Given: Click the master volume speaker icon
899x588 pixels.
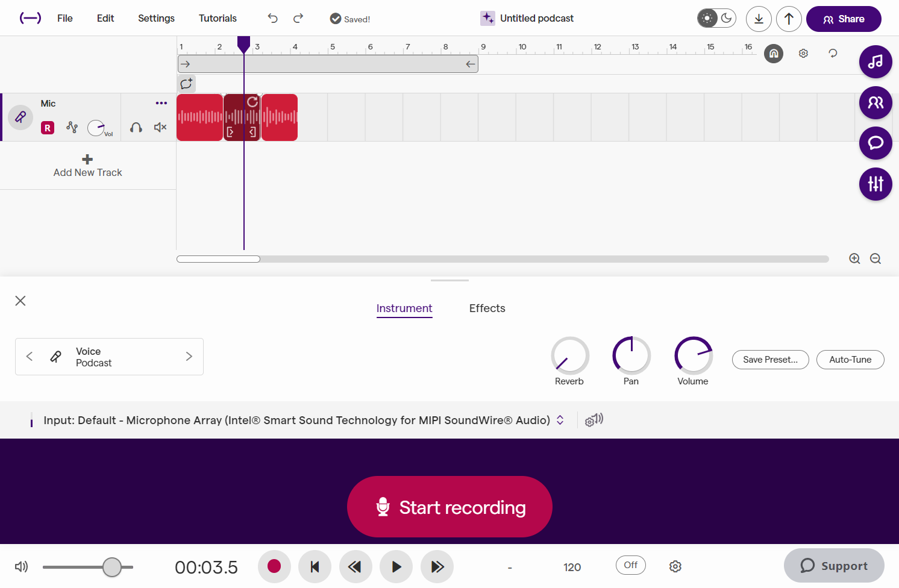Looking at the screenshot, I should (22, 567).
